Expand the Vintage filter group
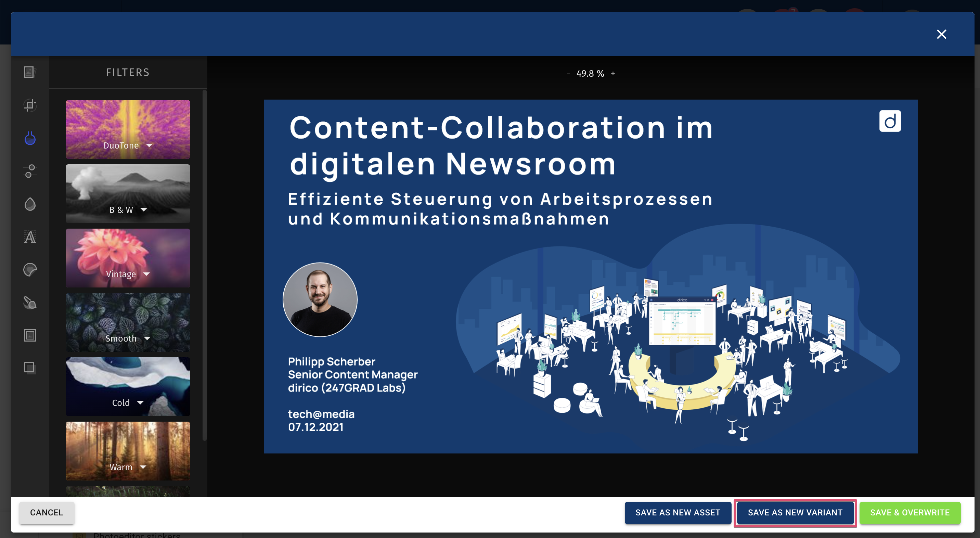The width and height of the screenshot is (980, 538). (128, 258)
